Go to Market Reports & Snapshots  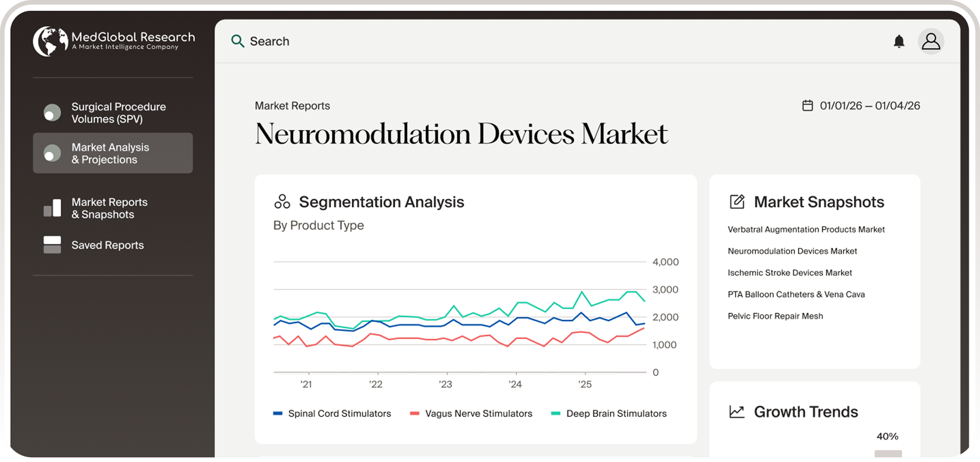pyautogui.click(x=113, y=208)
